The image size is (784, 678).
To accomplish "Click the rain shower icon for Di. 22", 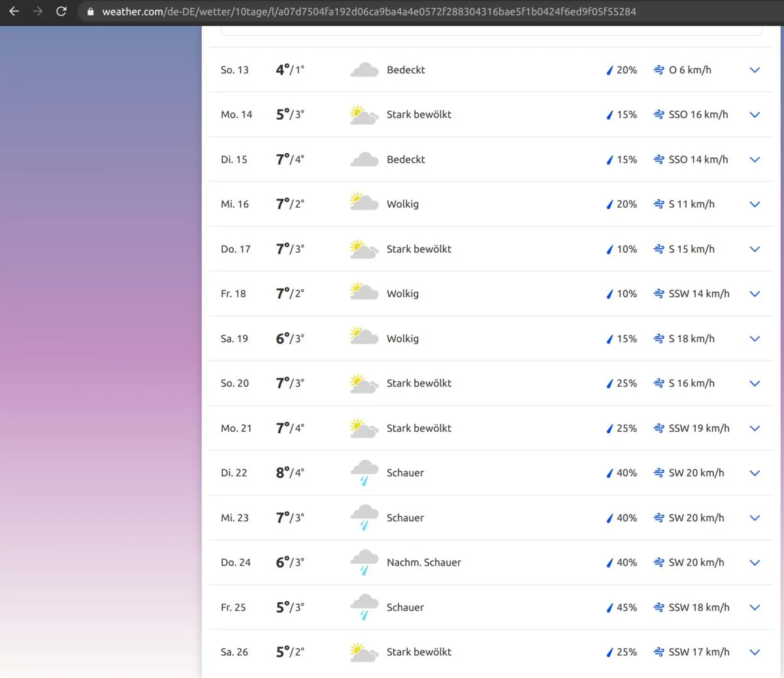I will 364,473.
